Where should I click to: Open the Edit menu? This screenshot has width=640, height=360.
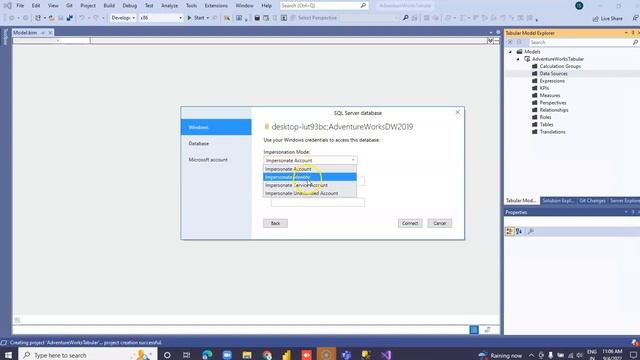pyautogui.click(x=36, y=6)
